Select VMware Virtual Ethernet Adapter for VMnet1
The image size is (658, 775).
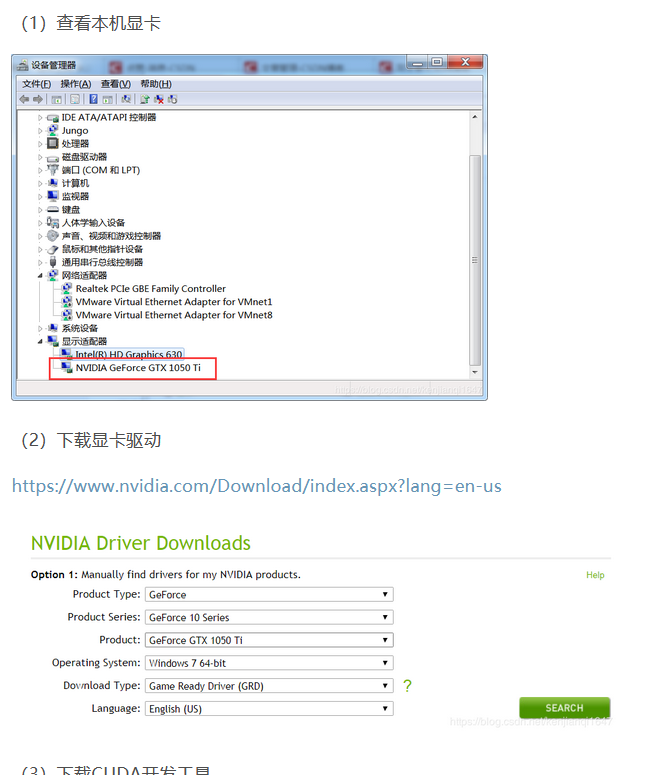pyautogui.click(x=174, y=301)
